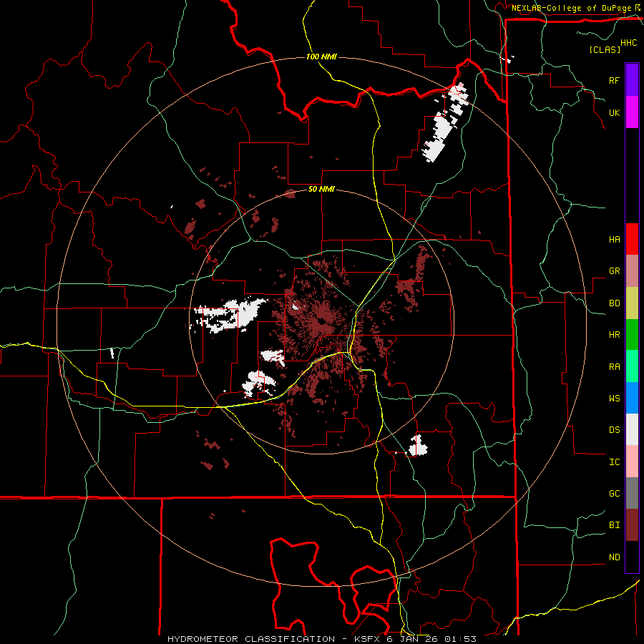This screenshot has height=644, width=644.
Task: Click the GC legend label
Action: tap(614, 493)
